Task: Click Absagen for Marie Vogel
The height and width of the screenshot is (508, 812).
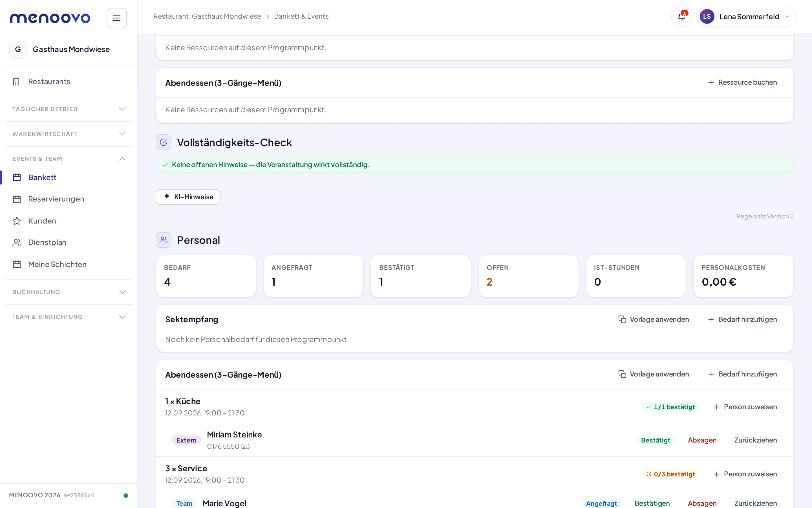Action: click(x=702, y=503)
